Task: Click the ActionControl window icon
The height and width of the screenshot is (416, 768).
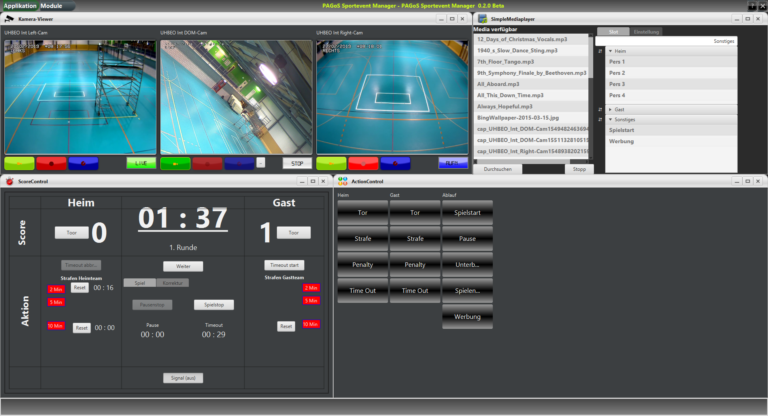Action: [x=342, y=181]
